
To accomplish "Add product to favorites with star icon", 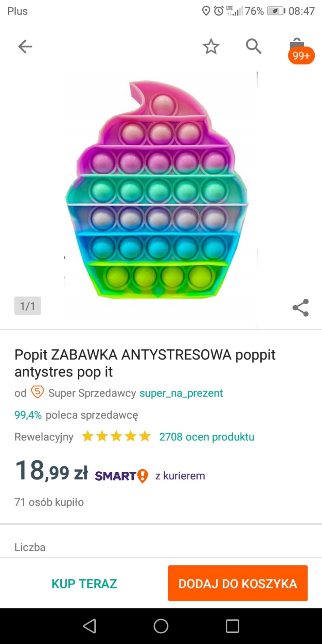I will coord(211,47).
